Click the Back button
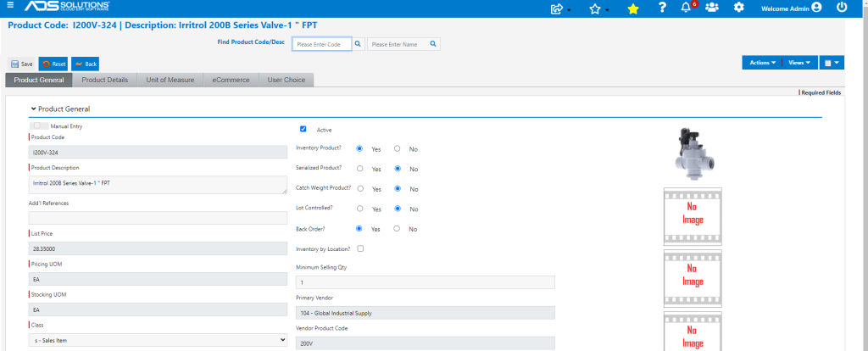The width and height of the screenshot is (868, 351). (86, 64)
